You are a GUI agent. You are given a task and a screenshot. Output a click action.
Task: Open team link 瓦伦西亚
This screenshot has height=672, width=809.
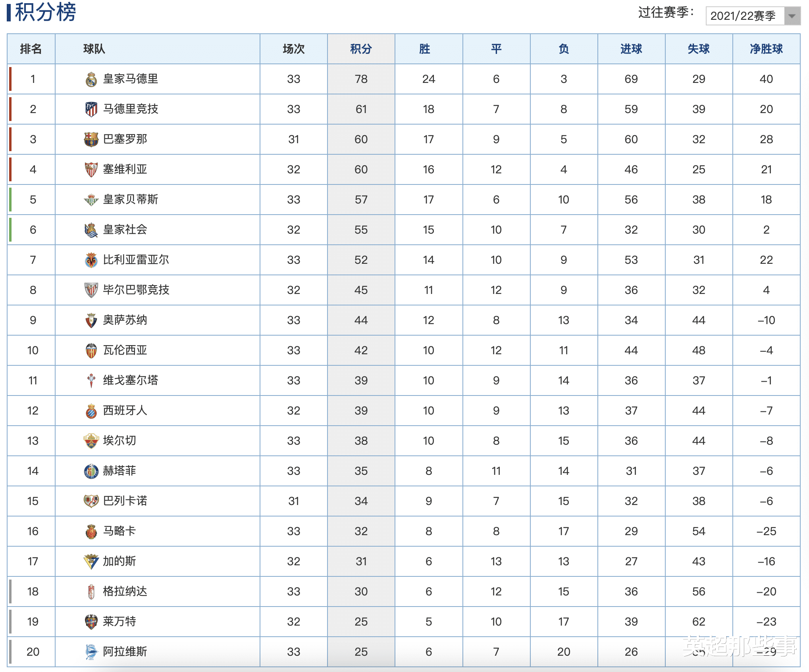coord(125,350)
